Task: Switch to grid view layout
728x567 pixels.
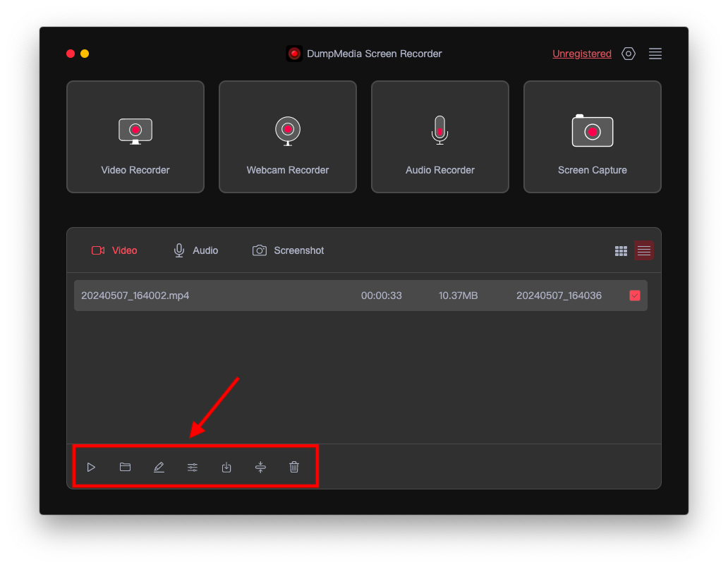Action: click(x=621, y=251)
